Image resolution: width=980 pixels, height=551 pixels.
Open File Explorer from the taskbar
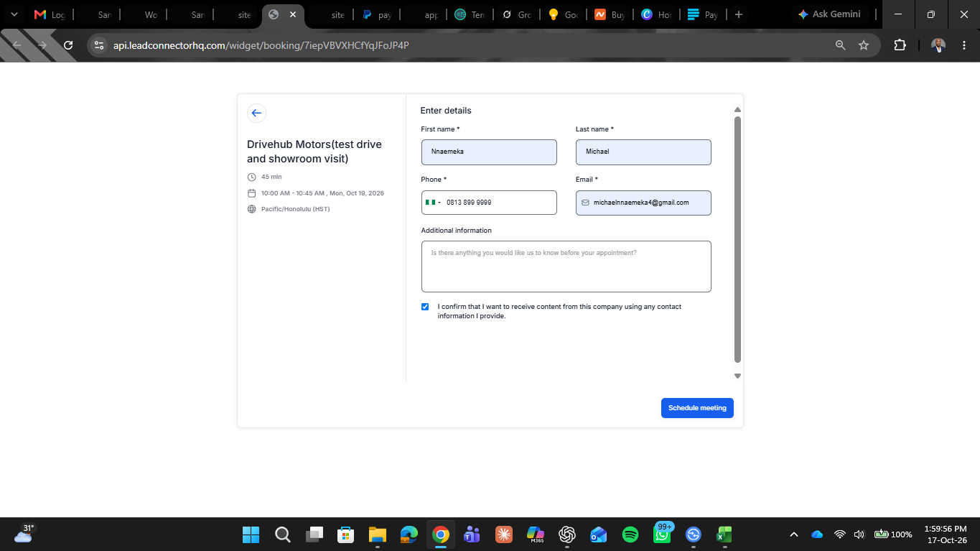click(x=378, y=534)
